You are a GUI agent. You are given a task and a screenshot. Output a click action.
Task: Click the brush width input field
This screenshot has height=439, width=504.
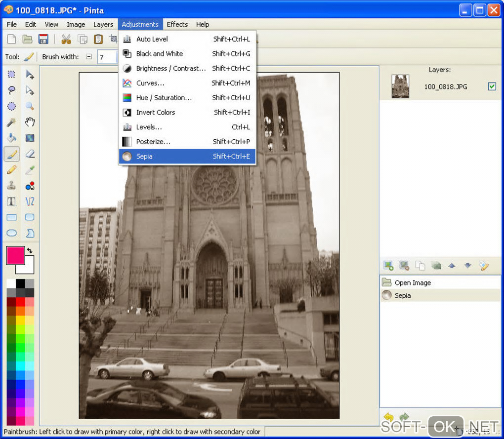[107, 57]
